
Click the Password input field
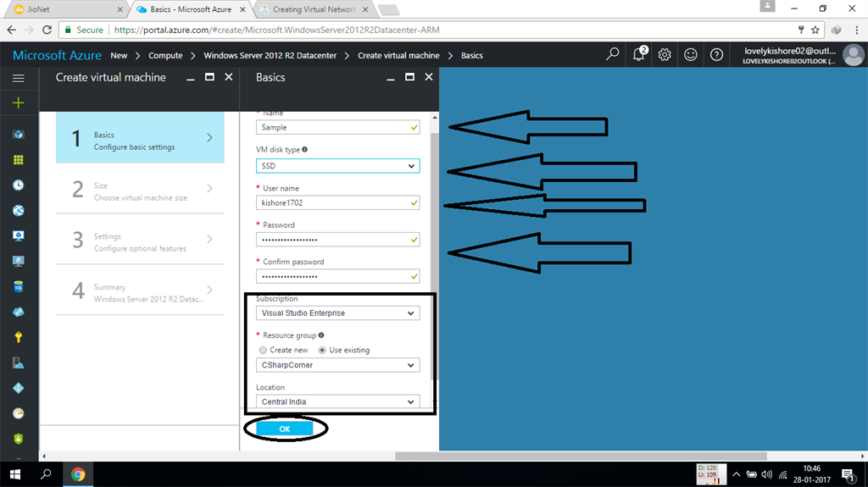point(337,240)
